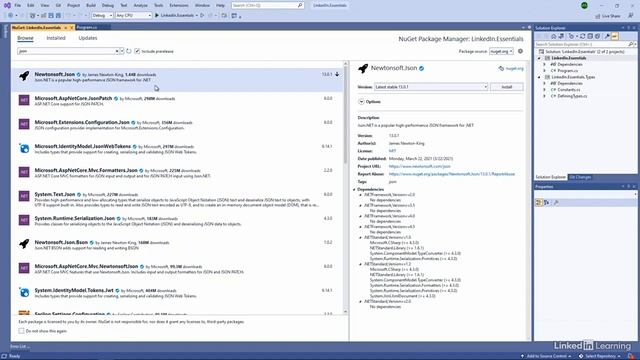Click the wrench Properties icon in Solution Explorer
Viewport: 640px width, 360px height.
(x=607, y=36)
